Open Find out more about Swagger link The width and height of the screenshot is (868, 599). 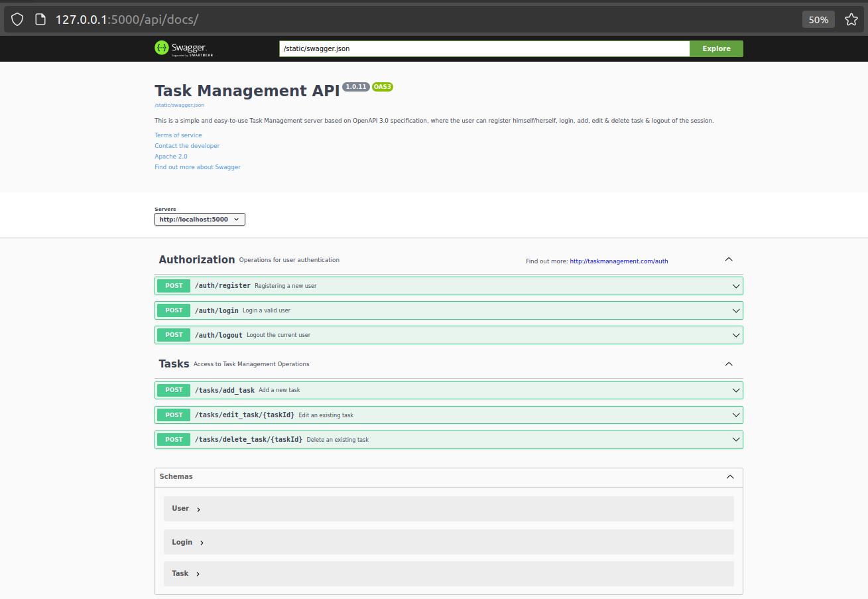(x=198, y=167)
